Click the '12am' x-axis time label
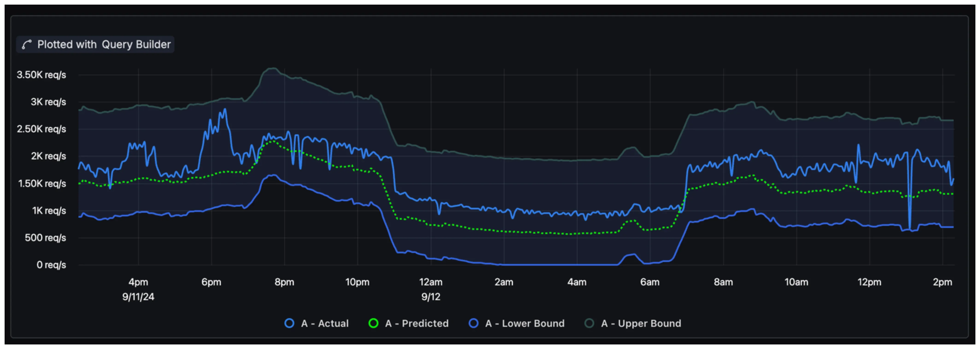Screen dimensions: 980x349 coord(431,282)
